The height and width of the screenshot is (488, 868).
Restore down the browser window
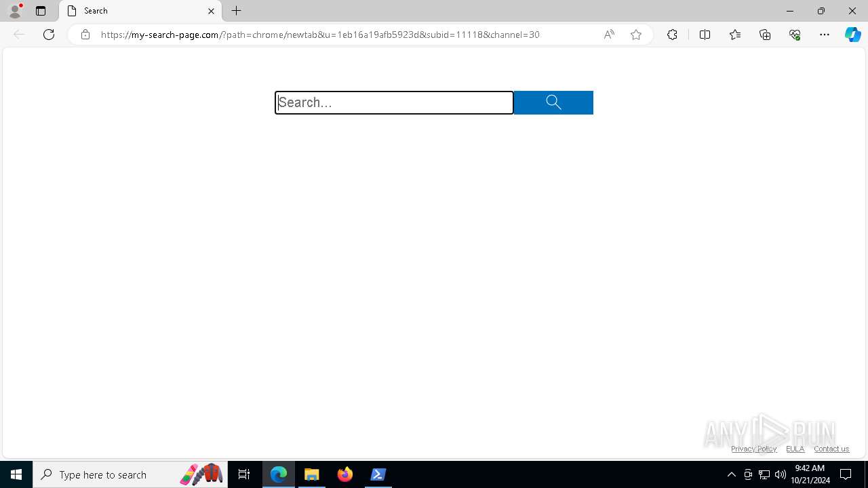click(x=821, y=11)
